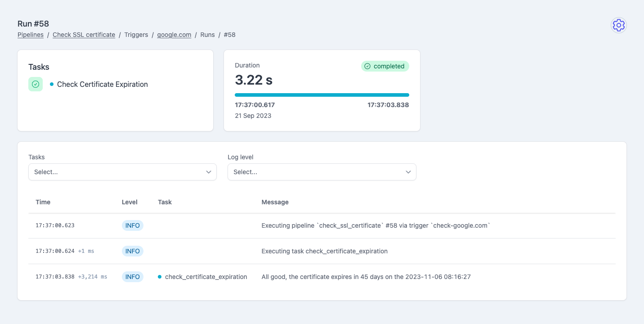Expand the Log level select chevron arrow
644x324 pixels.
408,172
